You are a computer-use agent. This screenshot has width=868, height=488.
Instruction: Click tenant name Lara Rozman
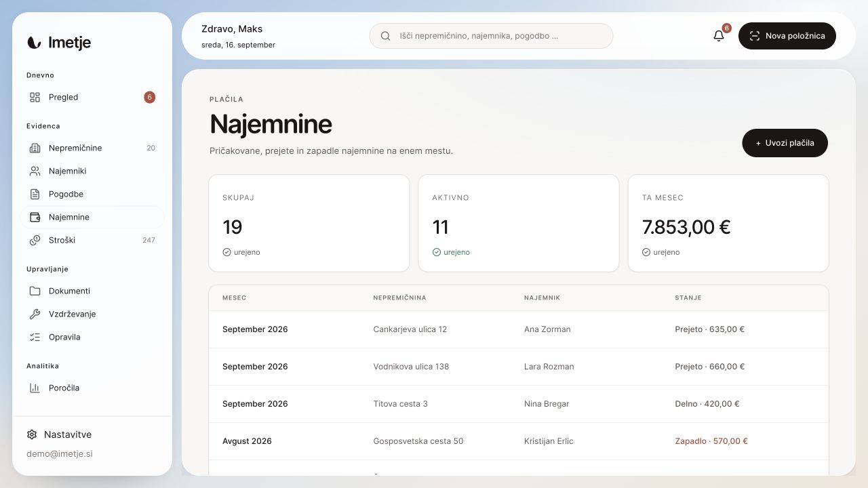[x=549, y=367]
